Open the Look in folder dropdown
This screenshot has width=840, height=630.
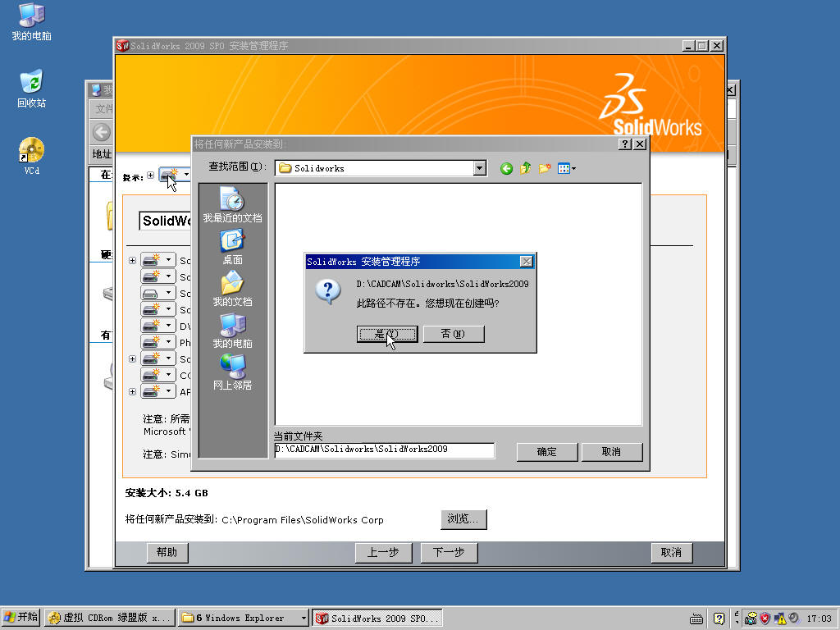[479, 168]
